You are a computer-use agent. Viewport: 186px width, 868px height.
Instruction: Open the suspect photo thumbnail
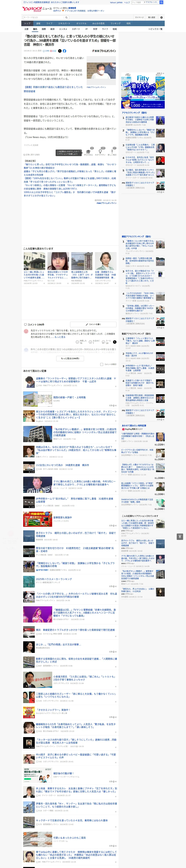[101, 71]
